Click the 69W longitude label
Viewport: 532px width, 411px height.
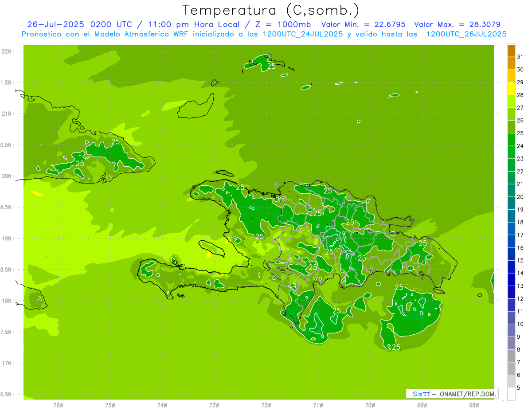pyautogui.click(x=422, y=405)
